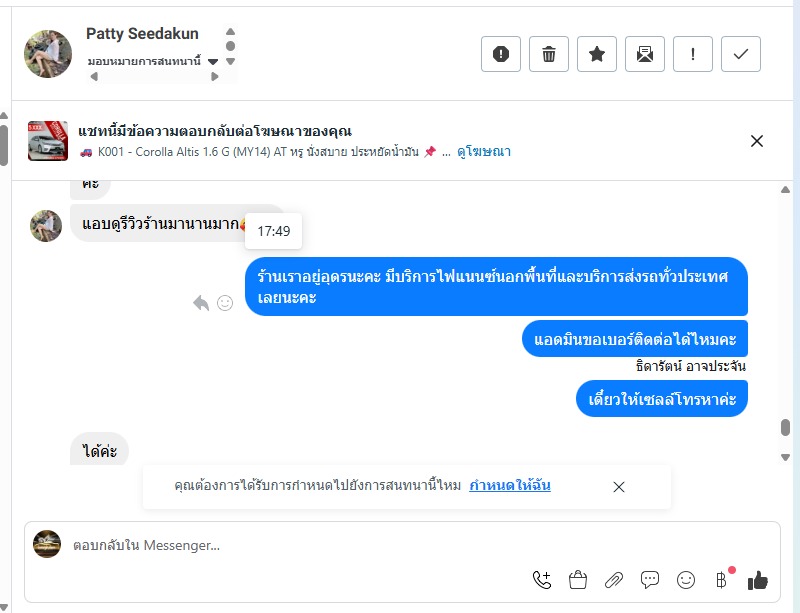Mark conversation as unread envelope icon
This screenshot has height=613, width=800.
(645, 54)
